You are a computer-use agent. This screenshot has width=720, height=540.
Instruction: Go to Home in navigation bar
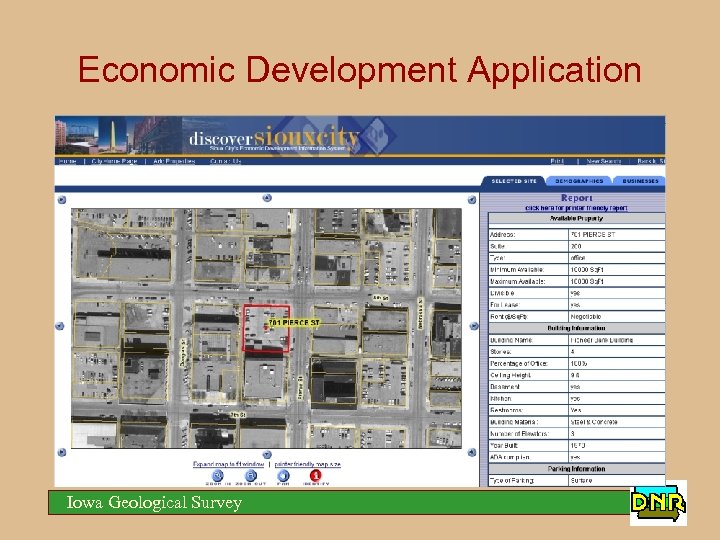pyautogui.click(x=68, y=161)
